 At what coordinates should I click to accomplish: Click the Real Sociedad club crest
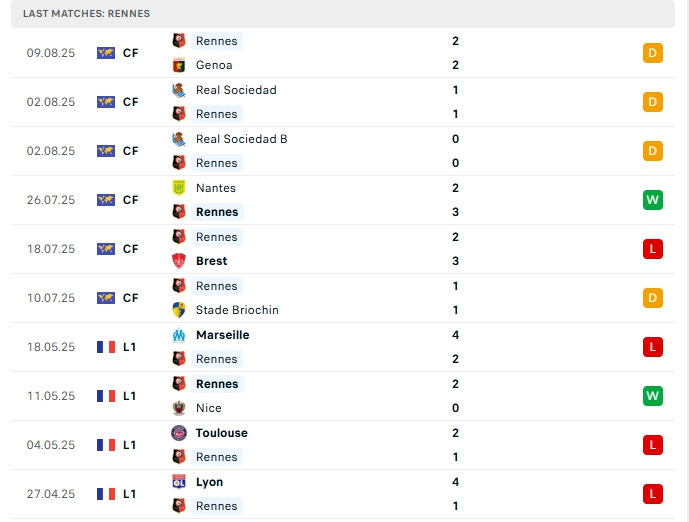(180, 90)
